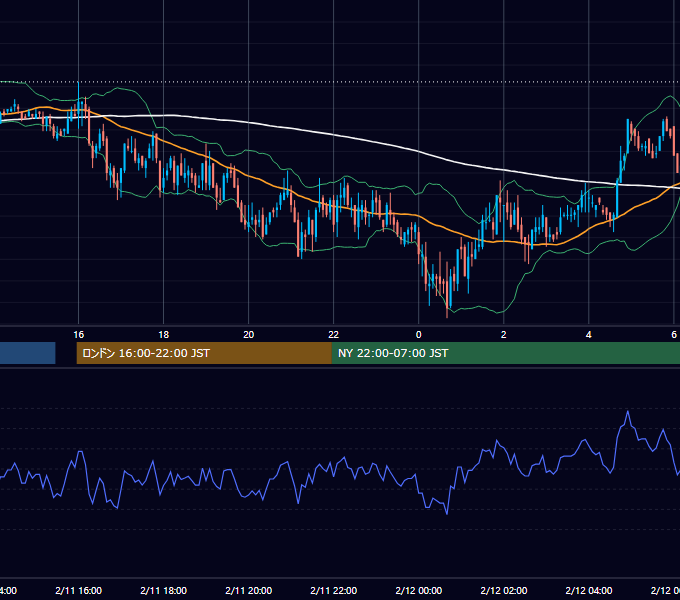Click the hour label 20 on the price chart axis
This screenshot has height=600, width=680.
point(248,335)
